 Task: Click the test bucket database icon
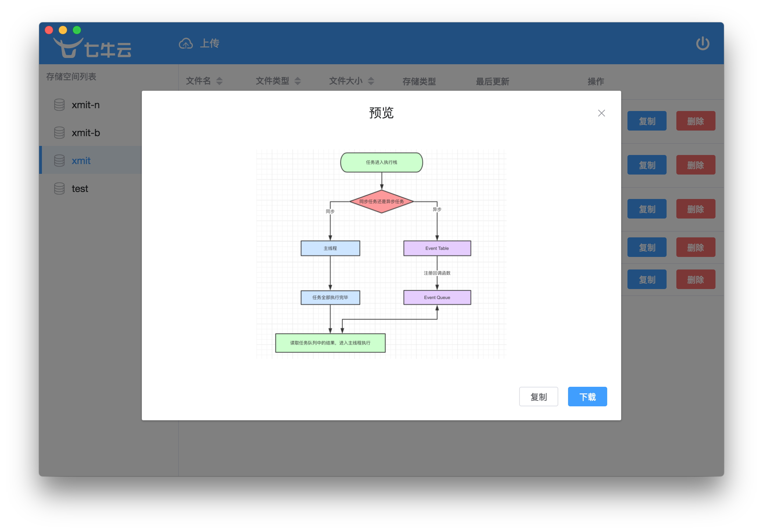pyautogui.click(x=59, y=189)
